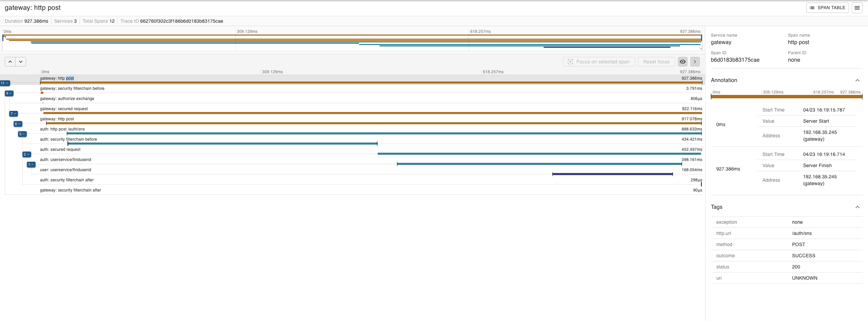Open the SPAN TABLE view
Screen dimensions: 868x321
pos(827,8)
